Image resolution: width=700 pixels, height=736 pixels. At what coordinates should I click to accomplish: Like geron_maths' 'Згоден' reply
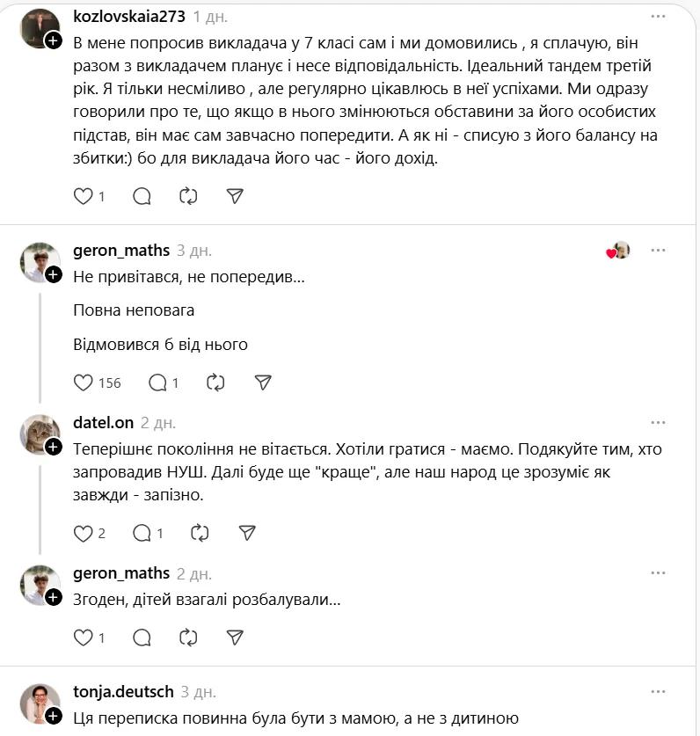84,638
